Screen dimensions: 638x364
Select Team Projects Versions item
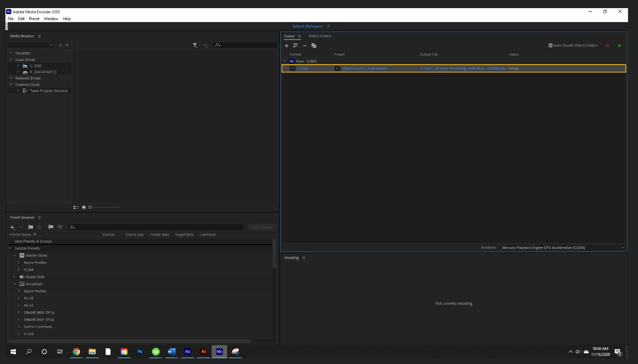48,91
